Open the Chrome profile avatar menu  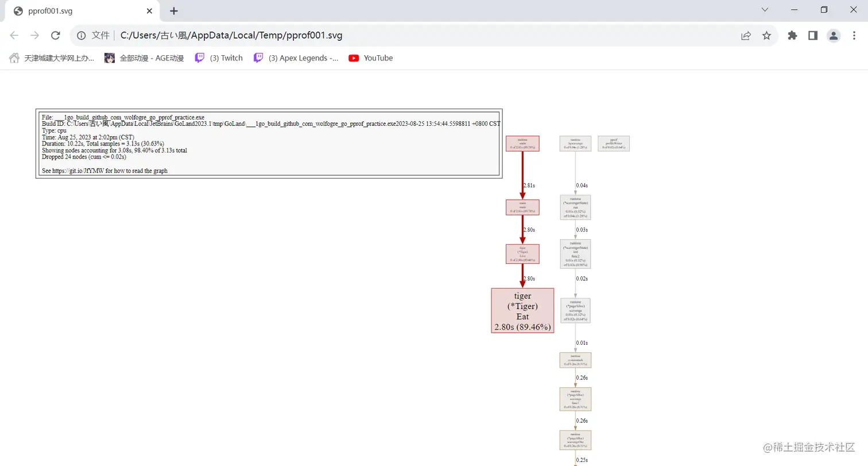[834, 36]
